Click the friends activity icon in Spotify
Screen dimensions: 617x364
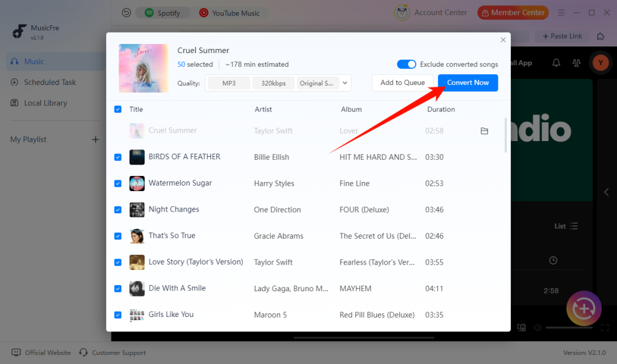(577, 63)
